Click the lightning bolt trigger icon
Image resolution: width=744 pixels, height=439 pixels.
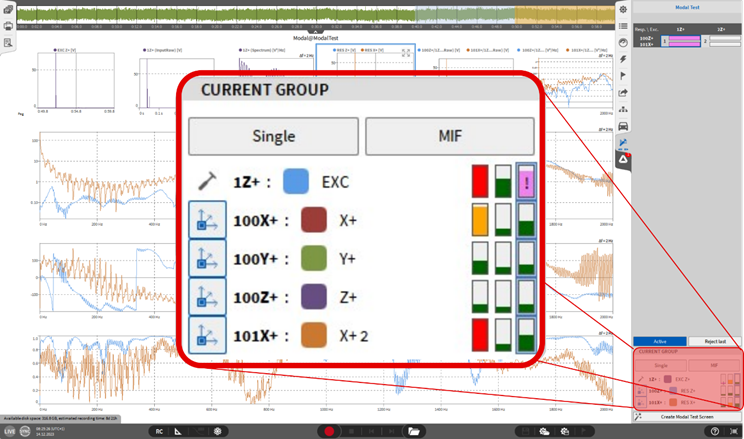[x=623, y=60]
